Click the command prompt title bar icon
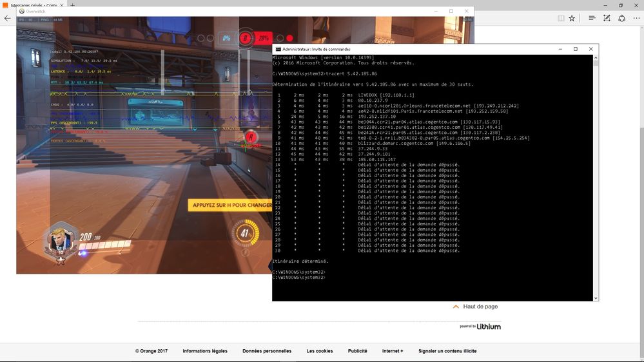Image resolution: width=644 pixels, height=362 pixels. [278, 49]
